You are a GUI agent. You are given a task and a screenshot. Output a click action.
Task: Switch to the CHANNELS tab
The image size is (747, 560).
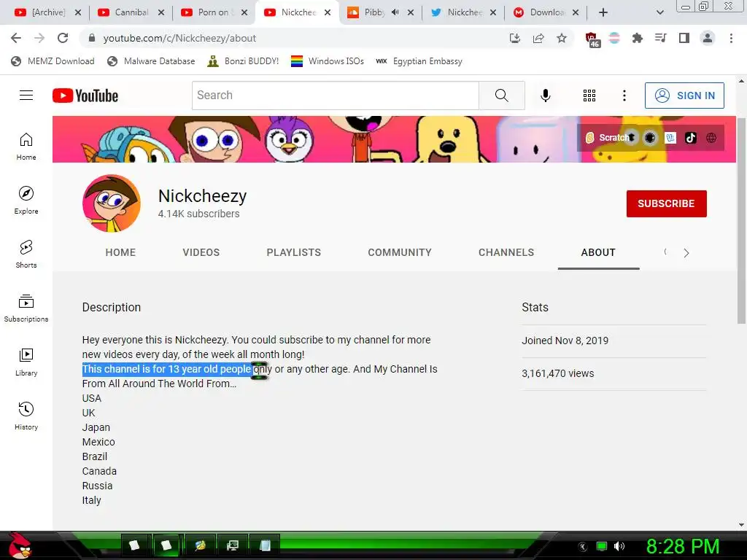coord(506,252)
